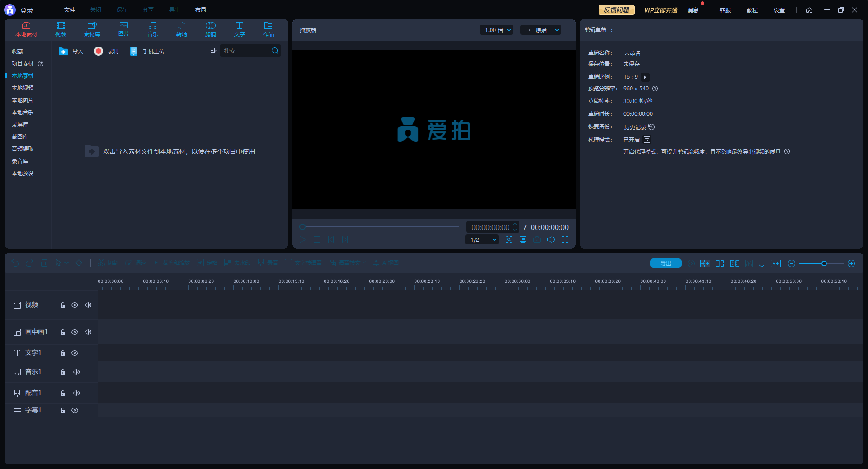Click the player progress slider handle
Viewport: 868px width, 469px height.
coord(302,227)
